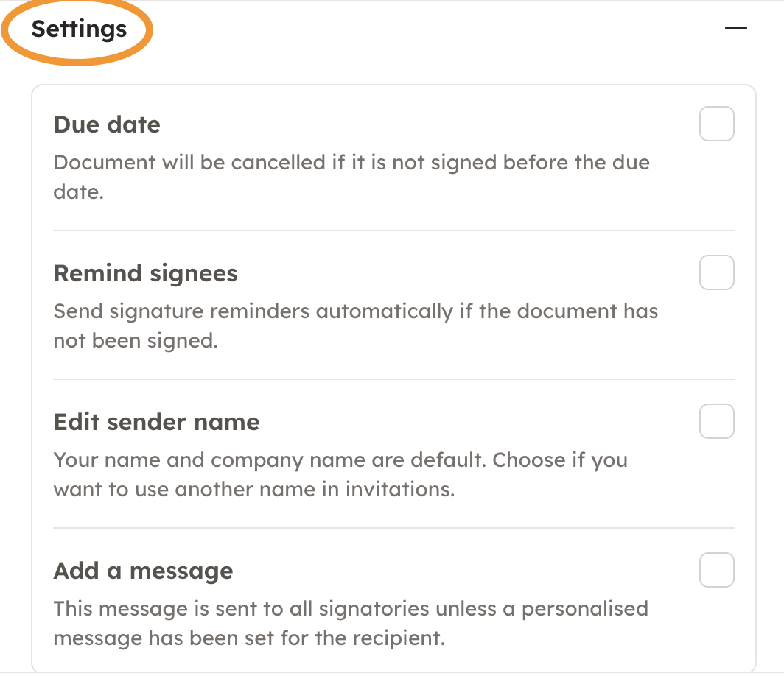Click divider above the Add a message row
Image resolution: width=784 pixels, height=676 pixels.
click(393, 528)
